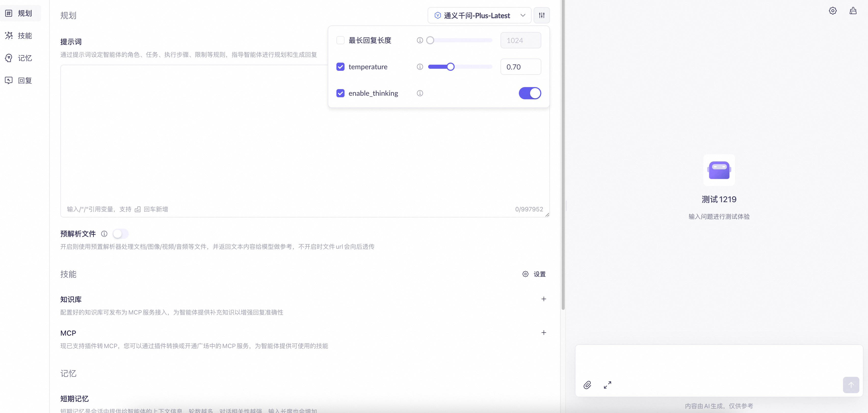Click the send arrow button
The image size is (868, 413).
click(x=851, y=385)
